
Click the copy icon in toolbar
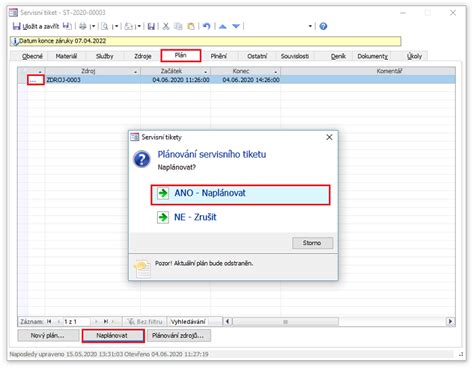(179, 26)
